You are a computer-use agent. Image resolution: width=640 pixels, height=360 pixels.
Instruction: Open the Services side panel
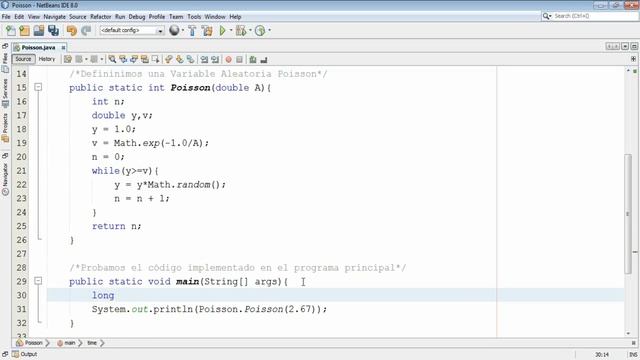(x=5, y=92)
